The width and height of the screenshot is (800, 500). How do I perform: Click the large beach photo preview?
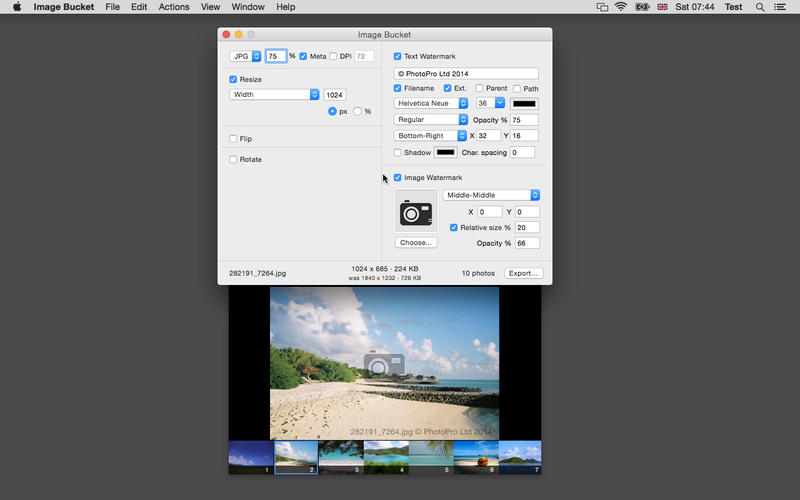pos(384,363)
